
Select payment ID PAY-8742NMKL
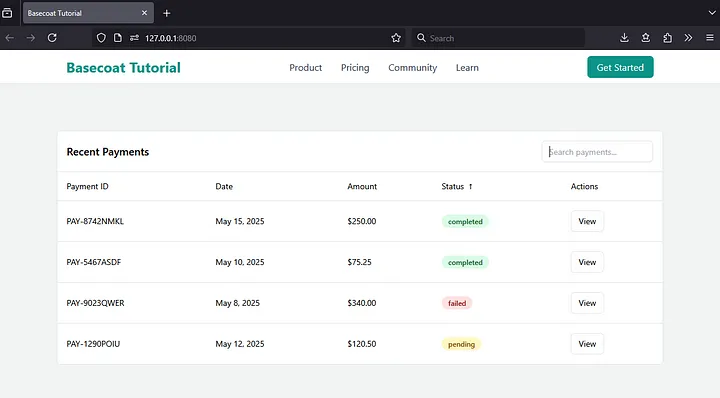tap(95, 221)
